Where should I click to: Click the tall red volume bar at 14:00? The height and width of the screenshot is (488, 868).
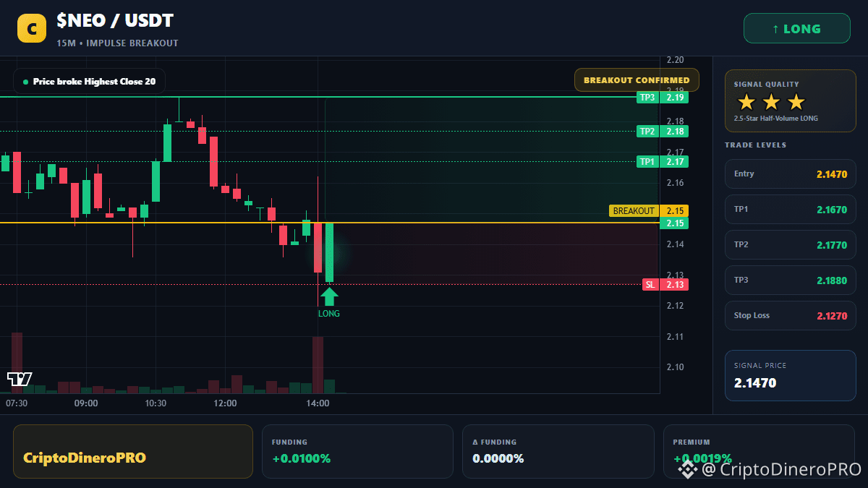coord(318,364)
